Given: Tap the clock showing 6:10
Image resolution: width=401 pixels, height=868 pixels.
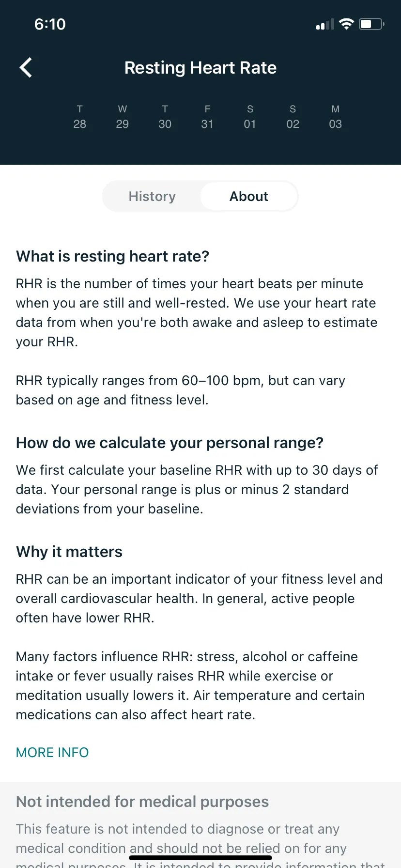Looking at the screenshot, I should coord(49,24).
